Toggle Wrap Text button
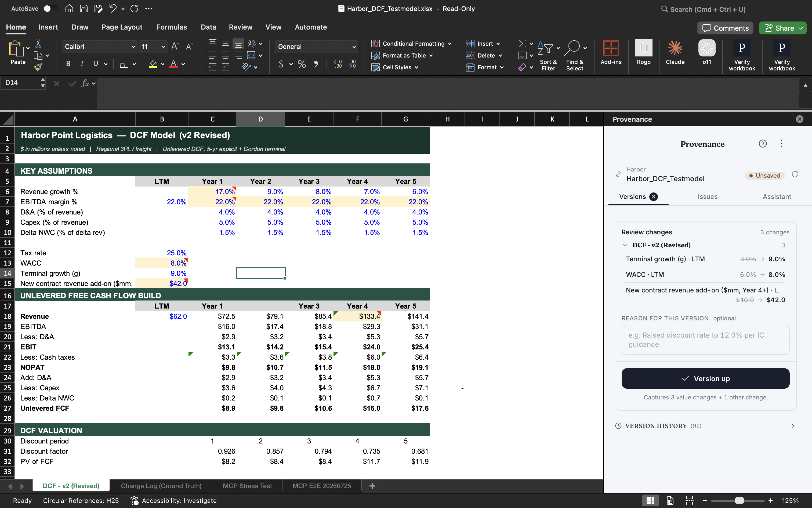 252,43
